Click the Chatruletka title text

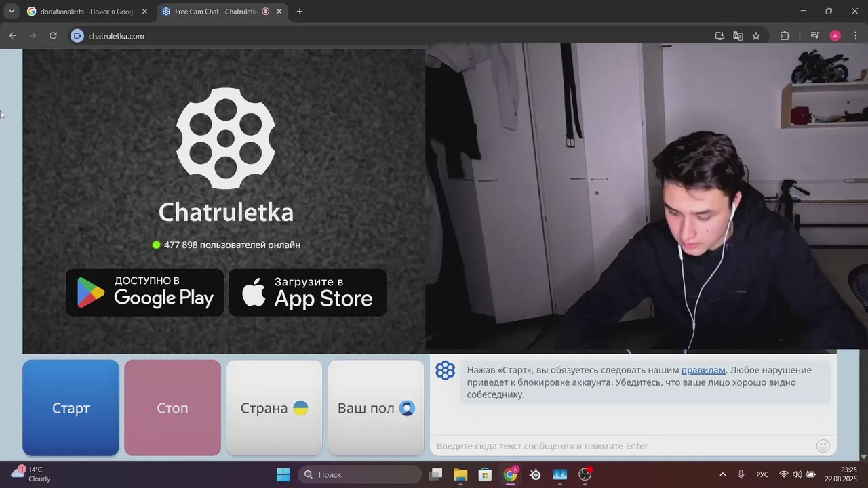[x=226, y=212]
